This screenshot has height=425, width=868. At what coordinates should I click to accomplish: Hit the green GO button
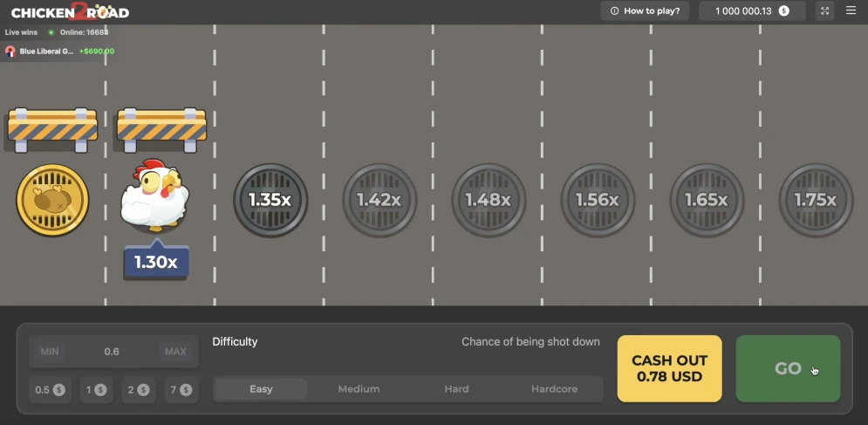pos(788,368)
